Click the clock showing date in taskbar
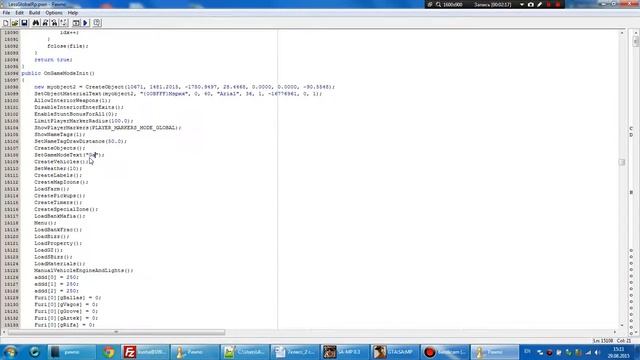The height and width of the screenshot is (360, 640). click(x=618, y=352)
